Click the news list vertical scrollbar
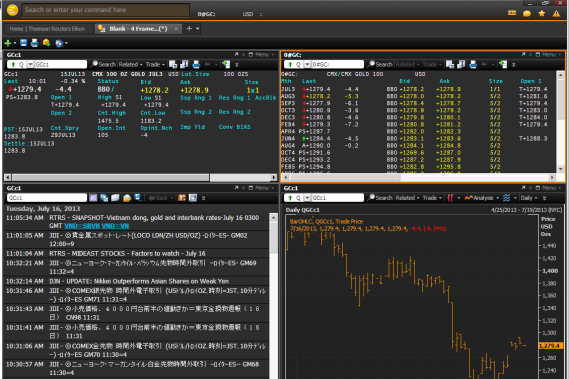 point(274,296)
